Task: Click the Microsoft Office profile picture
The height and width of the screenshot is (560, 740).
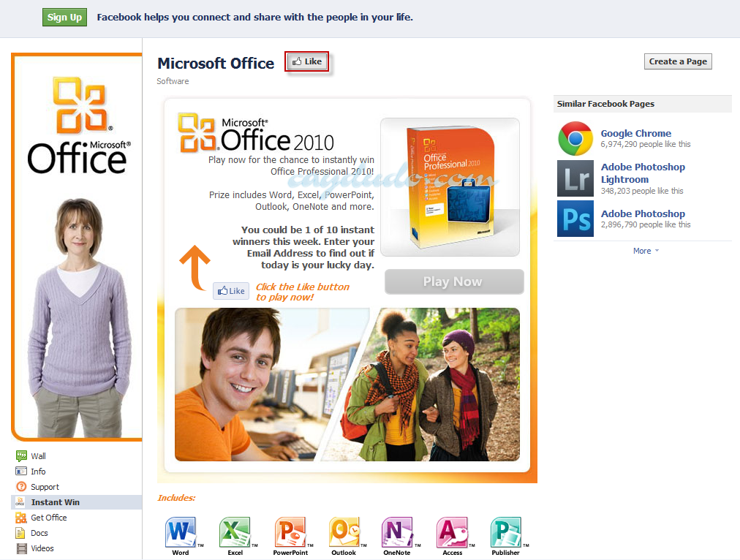Action: coord(78,247)
